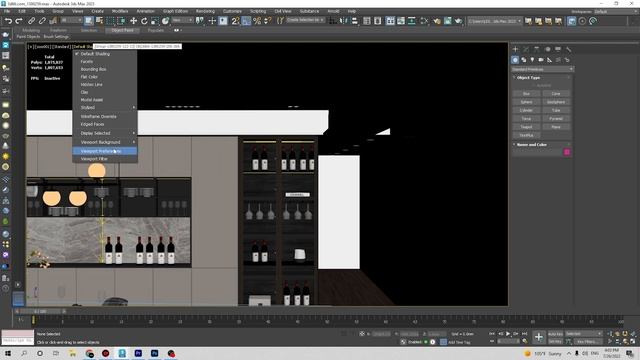Select the Geometry category icon
The height and width of the screenshot is (360, 640).
coord(515,60)
